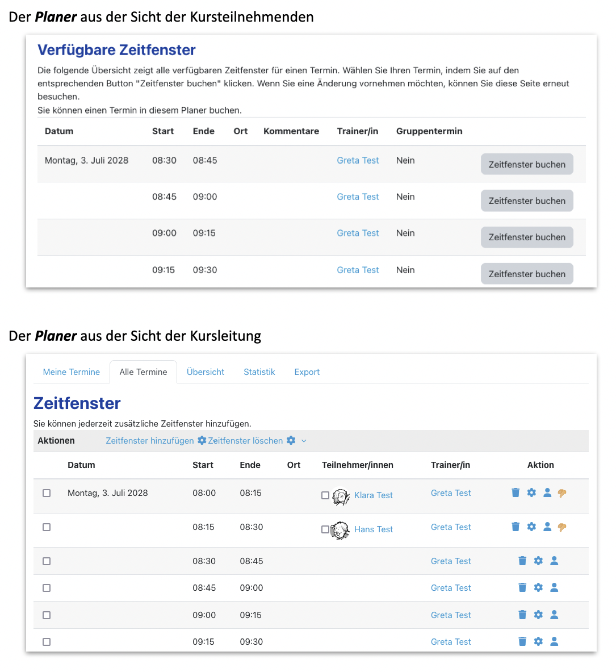Click person icon in the 08:45–09:00 row

tap(554, 587)
